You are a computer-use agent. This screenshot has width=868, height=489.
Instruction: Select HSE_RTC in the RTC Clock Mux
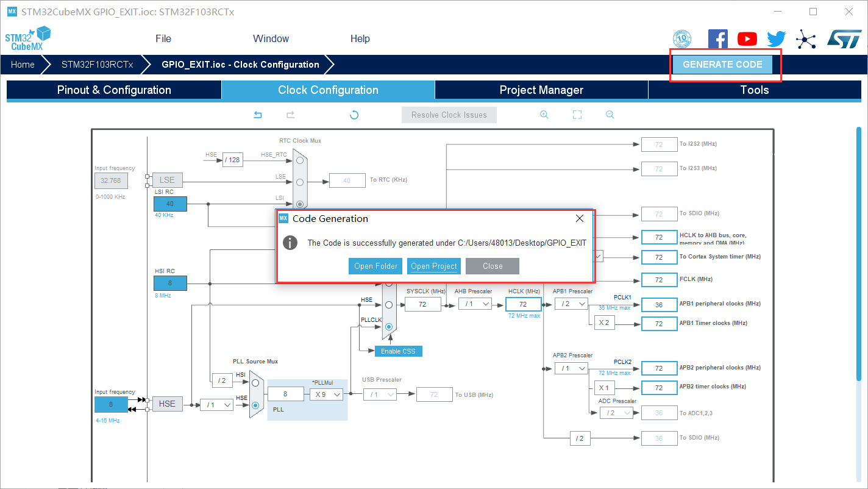(300, 160)
